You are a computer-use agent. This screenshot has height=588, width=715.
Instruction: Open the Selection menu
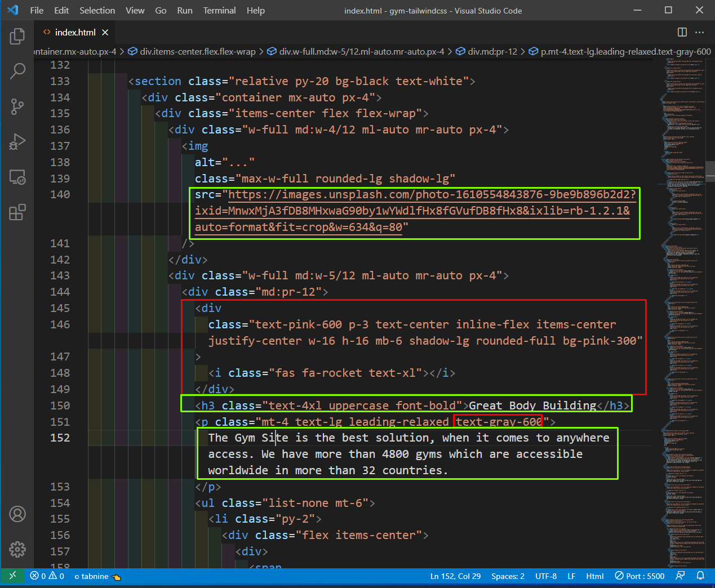(x=97, y=10)
